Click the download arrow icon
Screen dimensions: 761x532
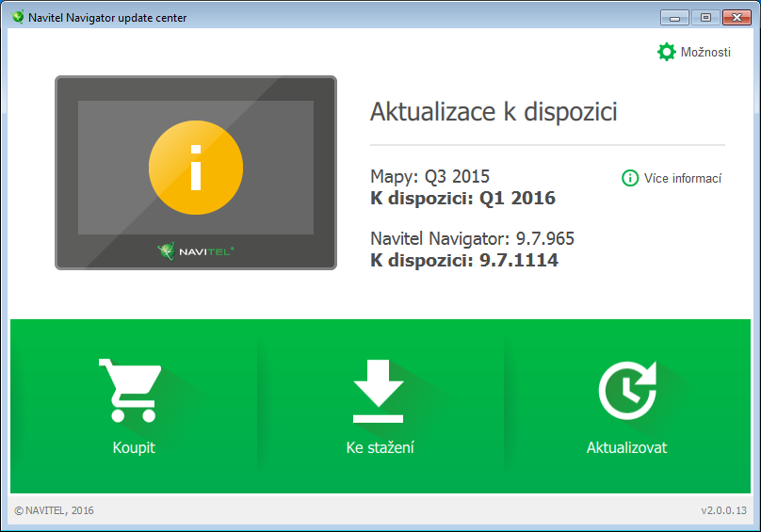pos(380,391)
